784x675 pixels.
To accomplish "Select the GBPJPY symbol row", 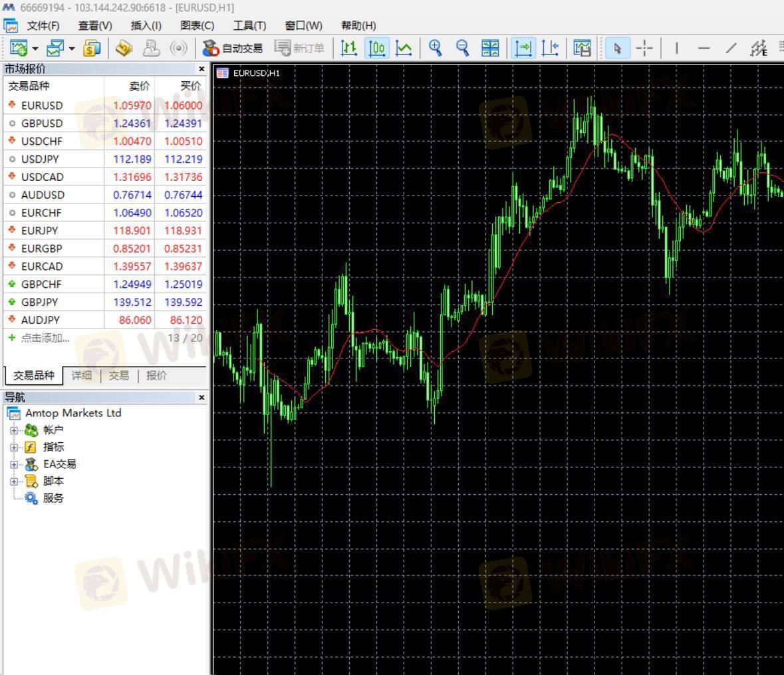I will click(x=105, y=302).
